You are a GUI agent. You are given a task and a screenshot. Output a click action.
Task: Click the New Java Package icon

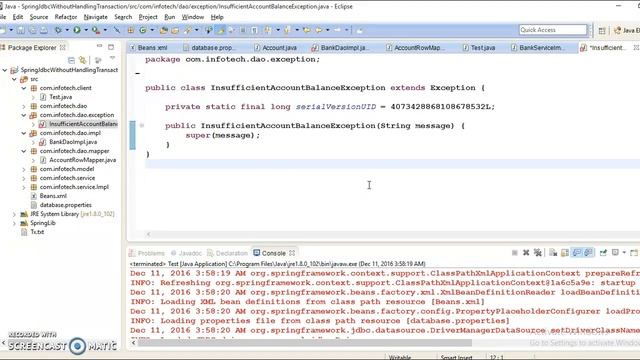pyautogui.click(x=131, y=30)
